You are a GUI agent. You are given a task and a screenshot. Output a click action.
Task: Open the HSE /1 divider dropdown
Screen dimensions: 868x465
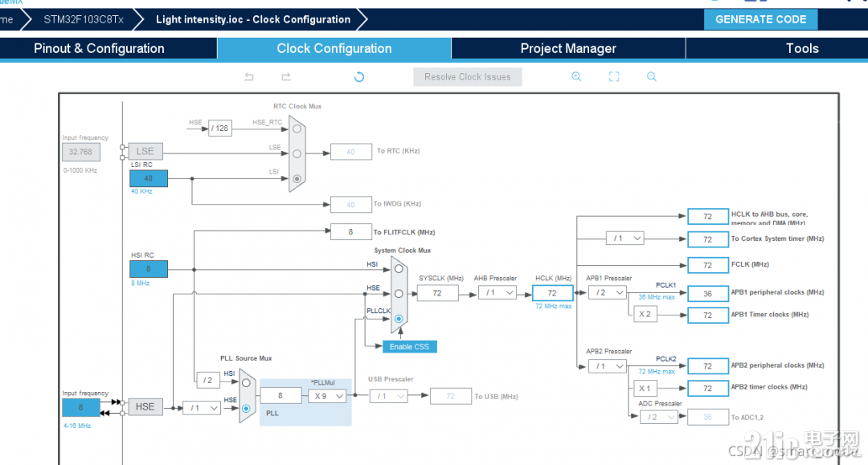202,408
